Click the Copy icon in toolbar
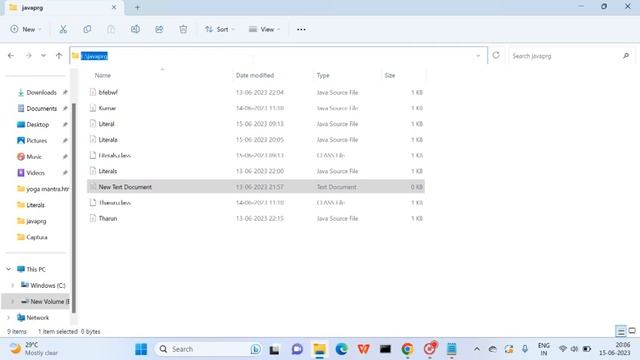The height and width of the screenshot is (360, 640). (x=87, y=29)
